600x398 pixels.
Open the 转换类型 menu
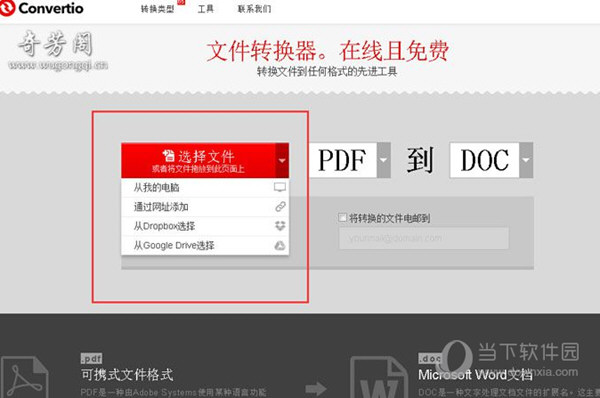coord(157,8)
